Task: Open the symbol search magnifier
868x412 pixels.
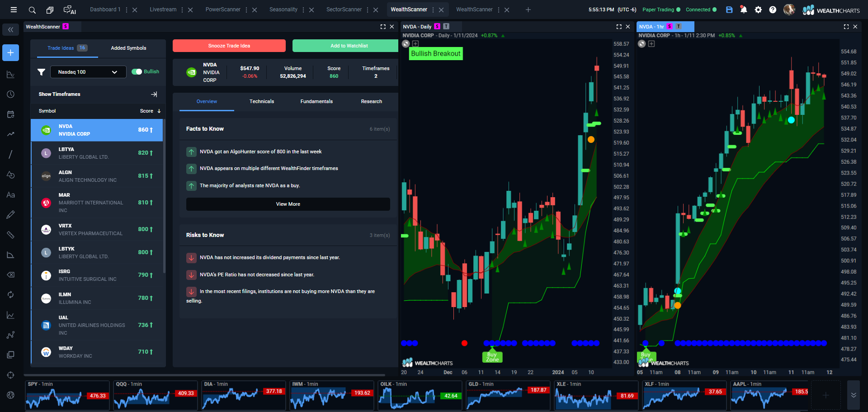Action: click(x=32, y=10)
